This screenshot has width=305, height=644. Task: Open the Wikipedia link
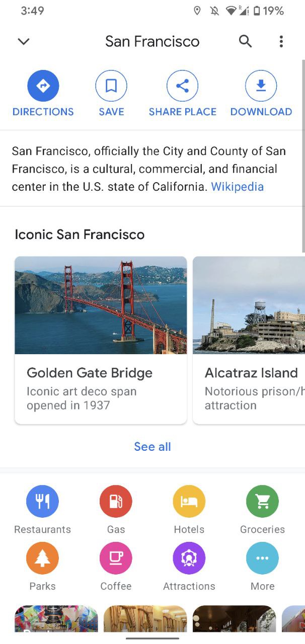[x=237, y=187]
